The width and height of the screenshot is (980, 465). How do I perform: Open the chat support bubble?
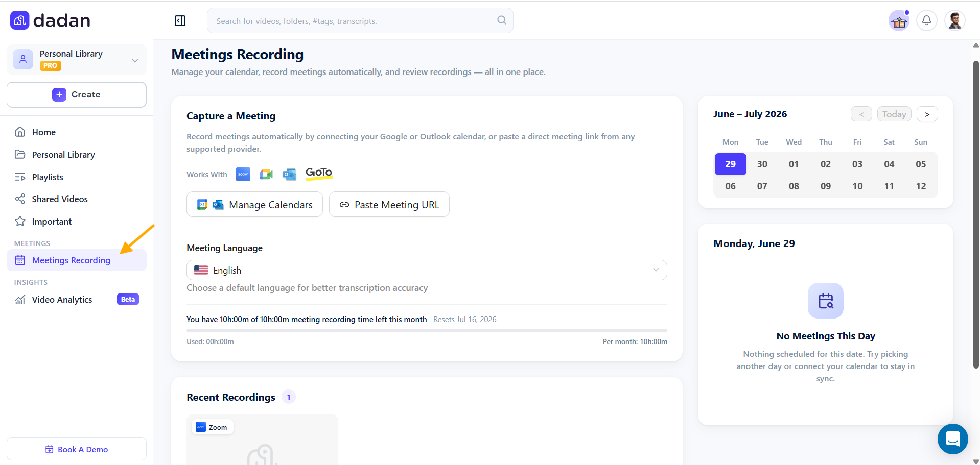click(x=952, y=439)
